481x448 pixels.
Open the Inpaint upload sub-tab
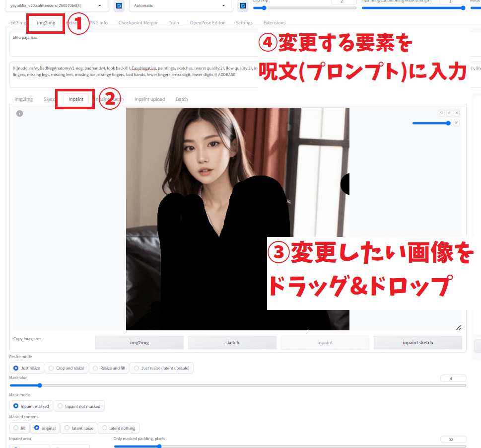pos(149,99)
